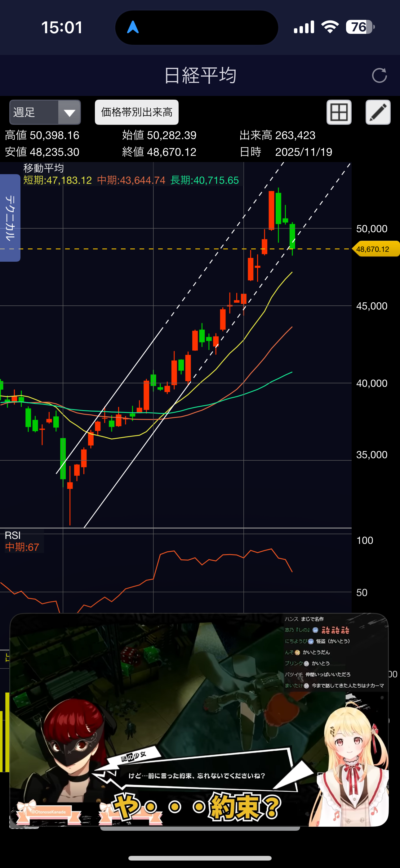Open the chart drawing pencil tool
Viewport: 400px width, 868px height.
click(x=378, y=112)
